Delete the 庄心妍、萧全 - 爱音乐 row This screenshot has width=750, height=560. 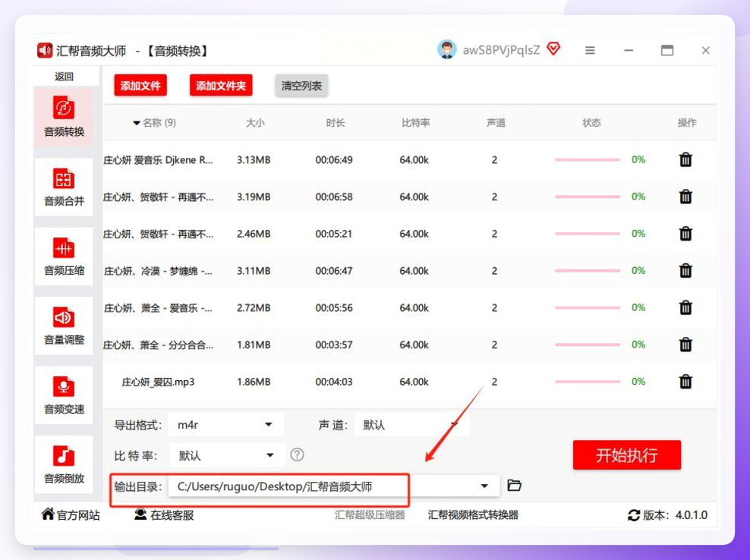[x=685, y=307]
